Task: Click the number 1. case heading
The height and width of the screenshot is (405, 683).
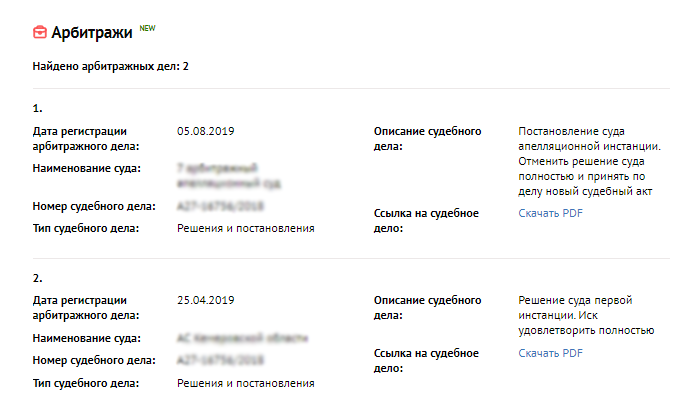Action: [37, 108]
